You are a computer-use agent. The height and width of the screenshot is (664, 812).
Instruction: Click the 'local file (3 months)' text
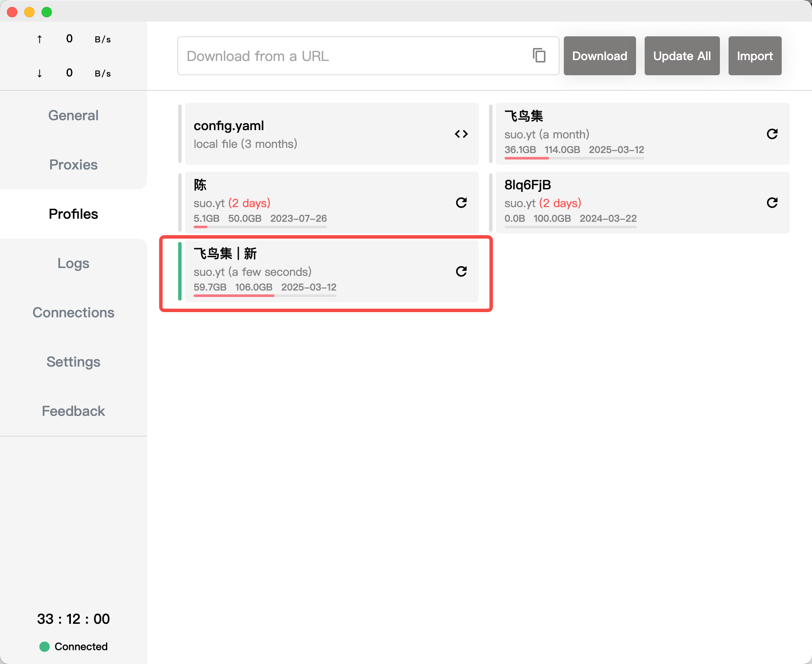[246, 144]
